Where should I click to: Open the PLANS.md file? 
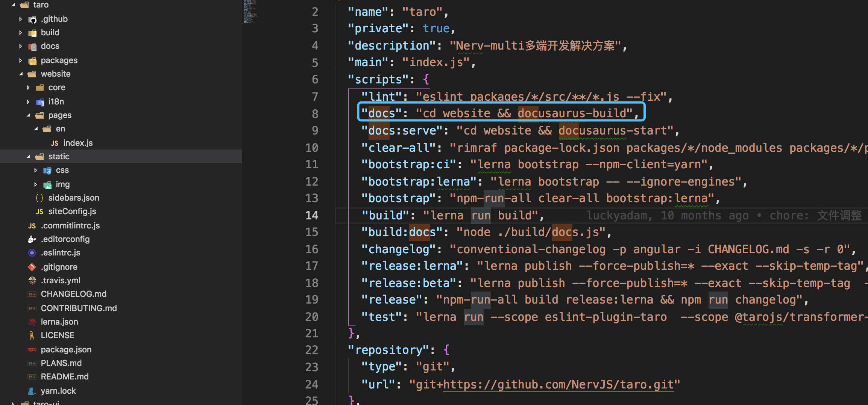(x=61, y=363)
